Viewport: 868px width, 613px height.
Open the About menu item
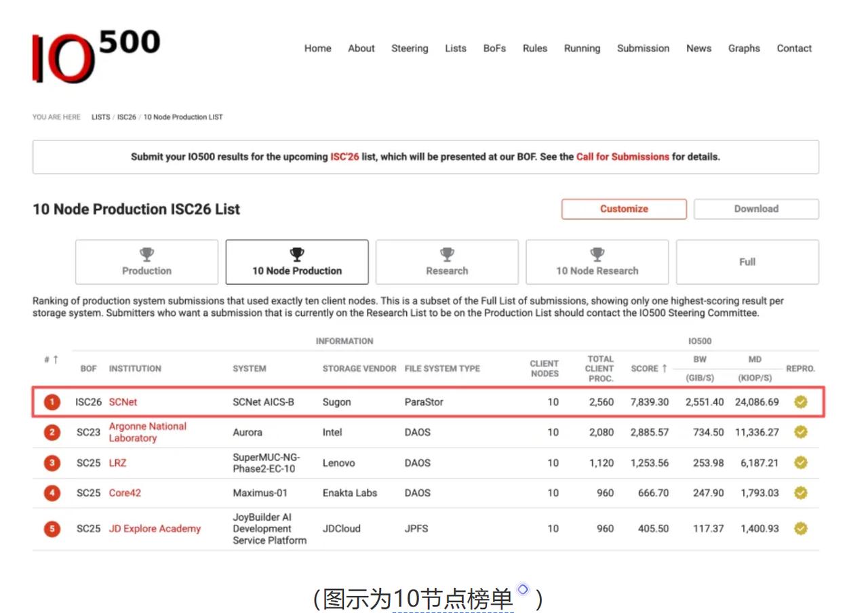pos(361,48)
